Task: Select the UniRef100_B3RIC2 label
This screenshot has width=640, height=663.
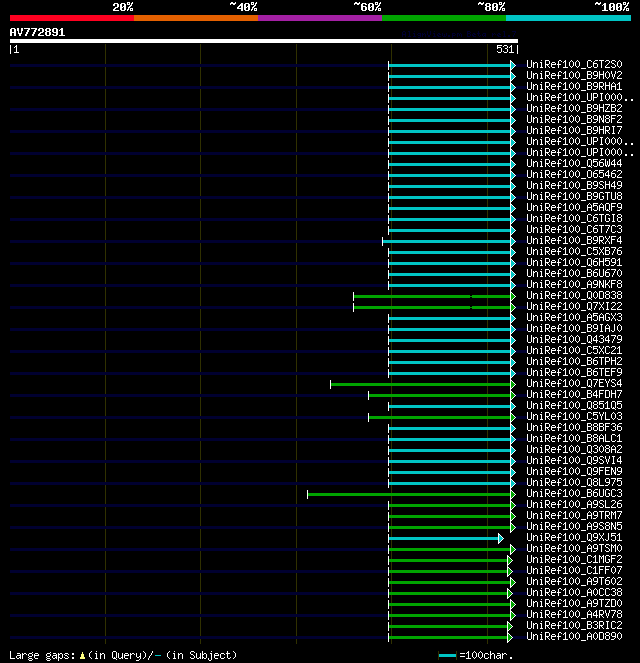Action: pyautogui.click(x=574, y=625)
